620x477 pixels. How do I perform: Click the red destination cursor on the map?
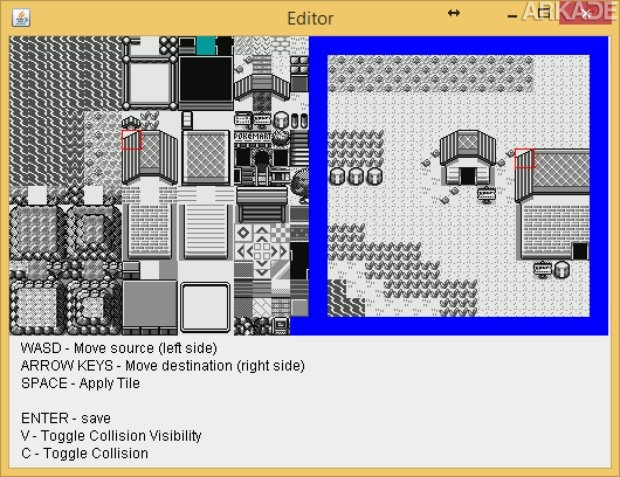525,158
